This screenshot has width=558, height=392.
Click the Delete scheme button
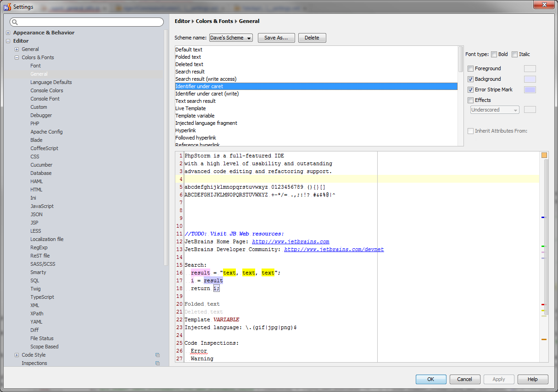point(312,38)
